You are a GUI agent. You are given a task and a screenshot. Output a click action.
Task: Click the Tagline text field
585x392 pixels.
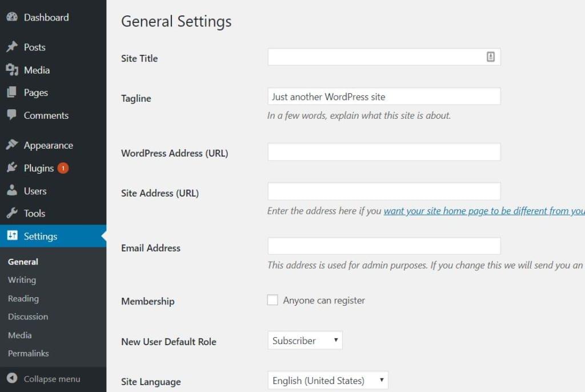point(384,97)
